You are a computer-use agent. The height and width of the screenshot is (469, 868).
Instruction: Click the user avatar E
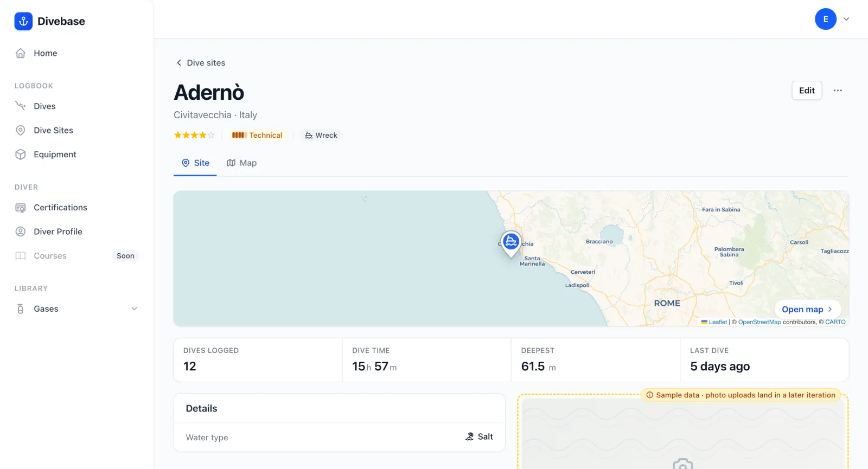825,19
